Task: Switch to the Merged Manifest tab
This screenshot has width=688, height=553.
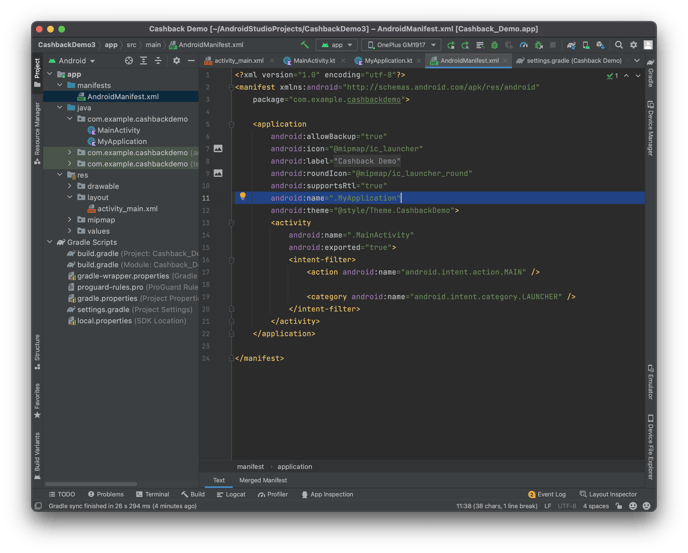Action: 261,480
